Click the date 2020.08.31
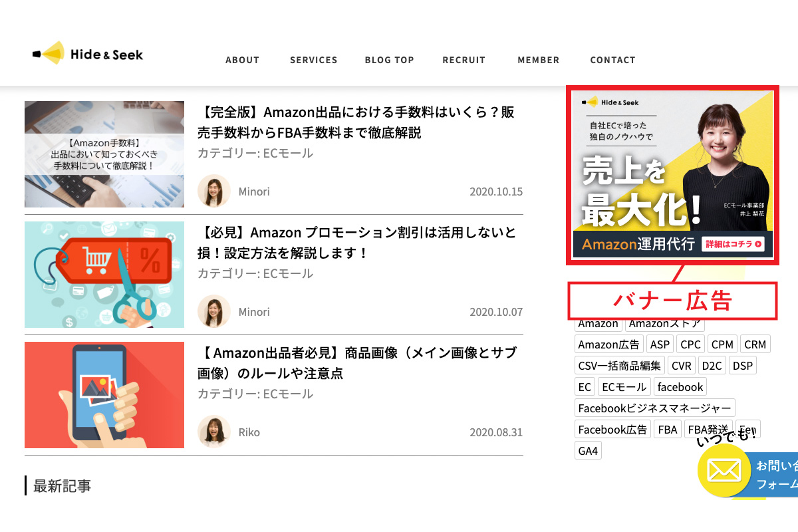Viewport: 798px width, 532px height. pyautogui.click(x=496, y=432)
